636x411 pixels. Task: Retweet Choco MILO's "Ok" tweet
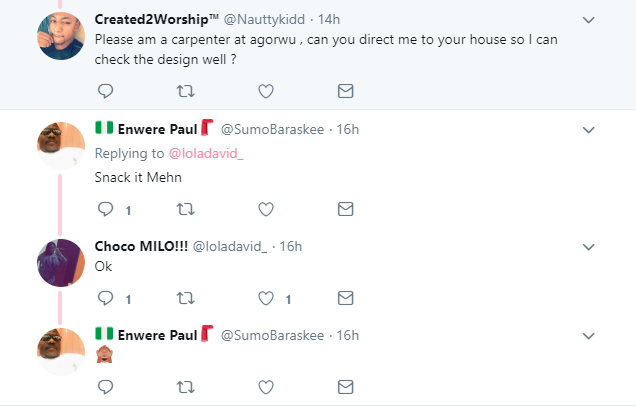pyautogui.click(x=185, y=298)
